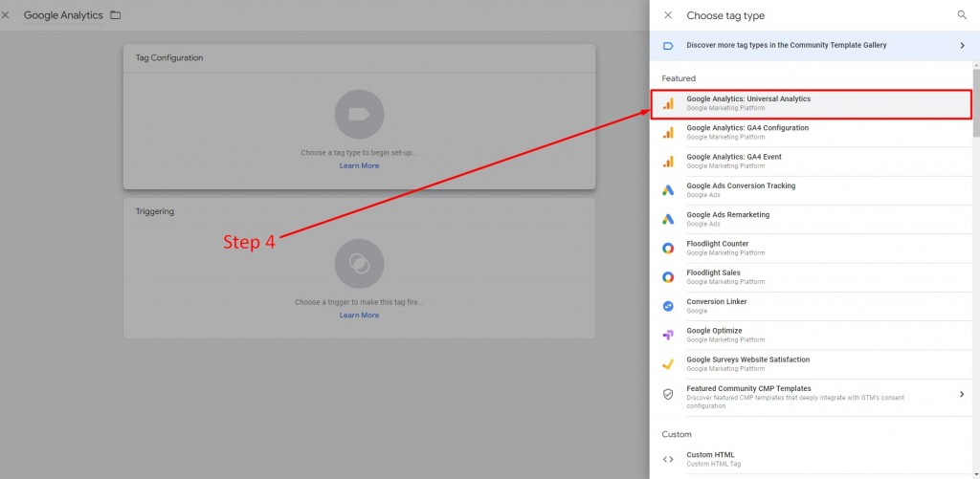Expand Featured Community CMP Templates chevron
Image resolution: width=980 pixels, height=479 pixels.
963,394
